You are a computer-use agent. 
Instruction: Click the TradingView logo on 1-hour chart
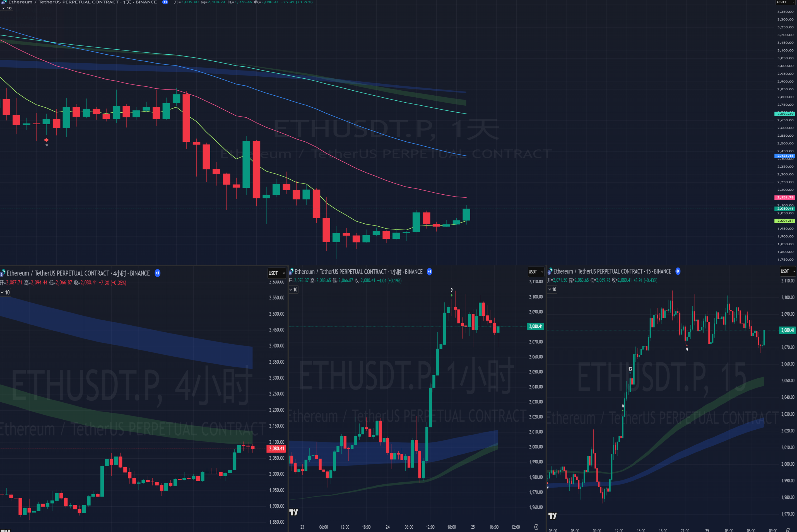294,512
